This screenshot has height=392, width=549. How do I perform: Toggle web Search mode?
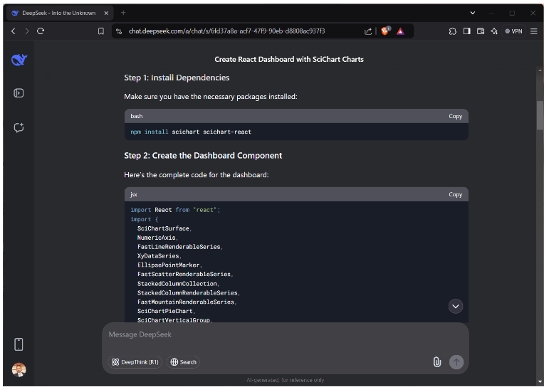184,362
